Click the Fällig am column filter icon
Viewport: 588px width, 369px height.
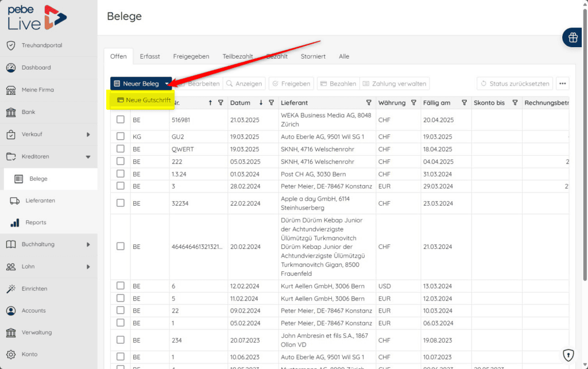tap(464, 102)
